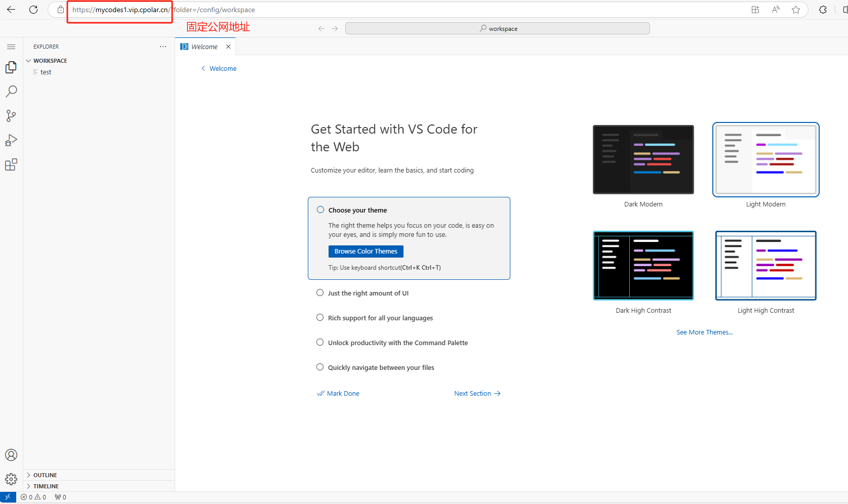Screen dimensions: 848x504
Task: Click the workspace command center search box
Action: pos(498,29)
